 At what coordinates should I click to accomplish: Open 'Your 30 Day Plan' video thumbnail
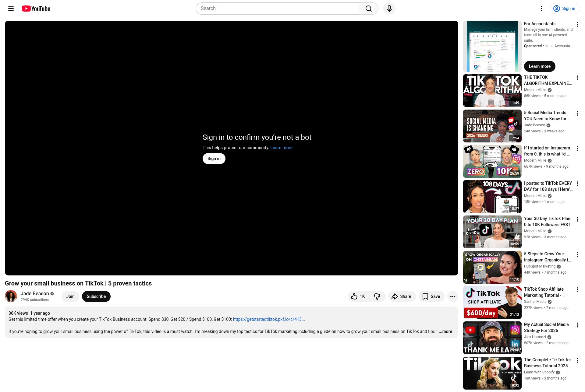click(492, 232)
